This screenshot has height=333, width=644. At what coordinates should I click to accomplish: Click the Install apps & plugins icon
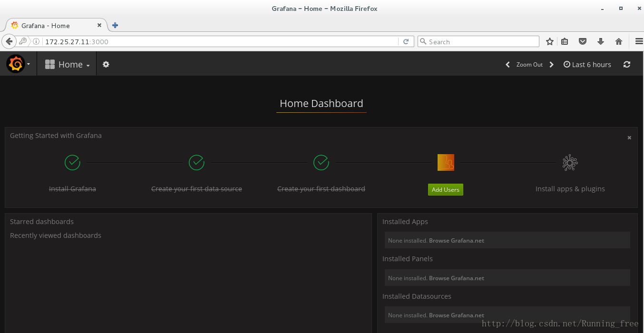coord(570,163)
